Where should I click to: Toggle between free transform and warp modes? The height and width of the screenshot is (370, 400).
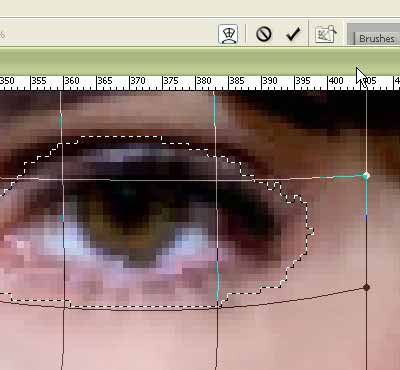click(x=228, y=34)
